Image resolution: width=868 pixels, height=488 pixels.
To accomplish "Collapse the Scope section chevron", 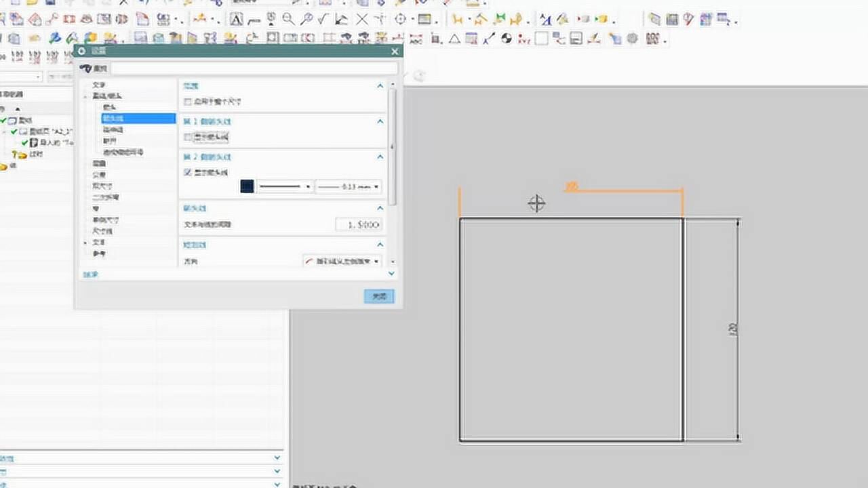I will [380, 86].
